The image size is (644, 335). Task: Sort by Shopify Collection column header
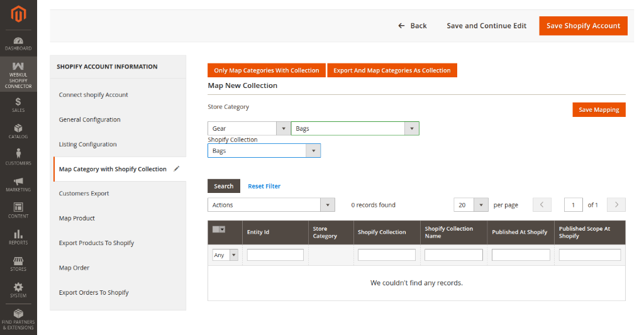(x=387, y=233)
